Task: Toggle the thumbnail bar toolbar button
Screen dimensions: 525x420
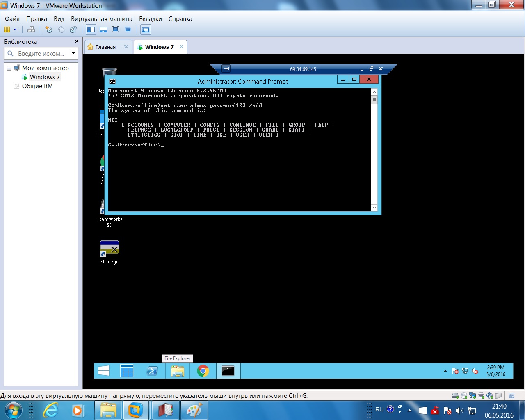Action: 103,30
